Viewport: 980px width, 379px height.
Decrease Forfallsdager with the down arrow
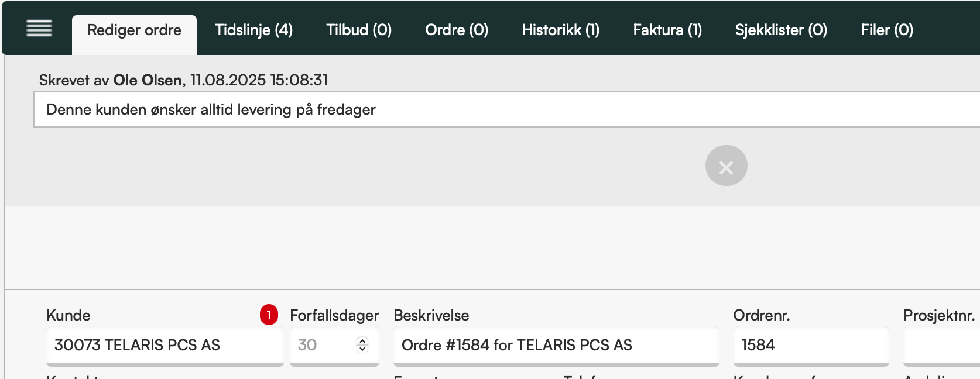[x=362, y=349]
